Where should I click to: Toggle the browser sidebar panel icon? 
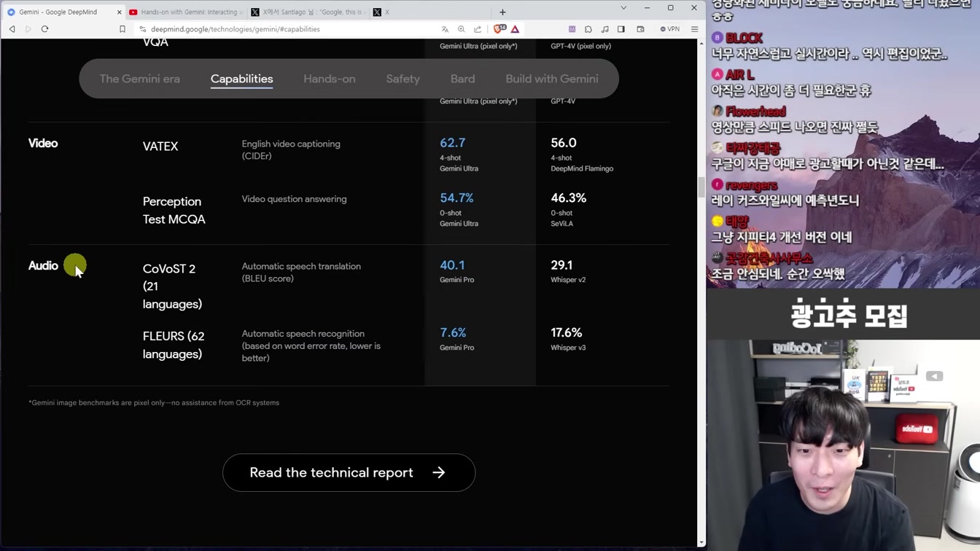click(621, 29)
